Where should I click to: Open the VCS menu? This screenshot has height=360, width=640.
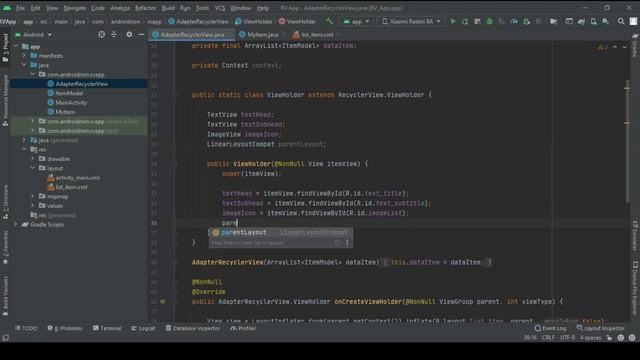tap(220, 8)
